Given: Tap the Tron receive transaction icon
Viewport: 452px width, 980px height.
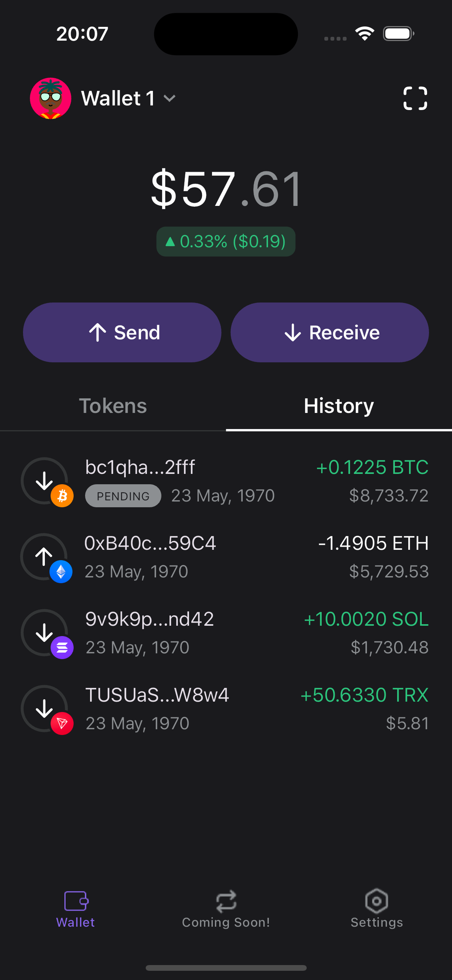Looking at the screenshot, I should tap(45, 709).
